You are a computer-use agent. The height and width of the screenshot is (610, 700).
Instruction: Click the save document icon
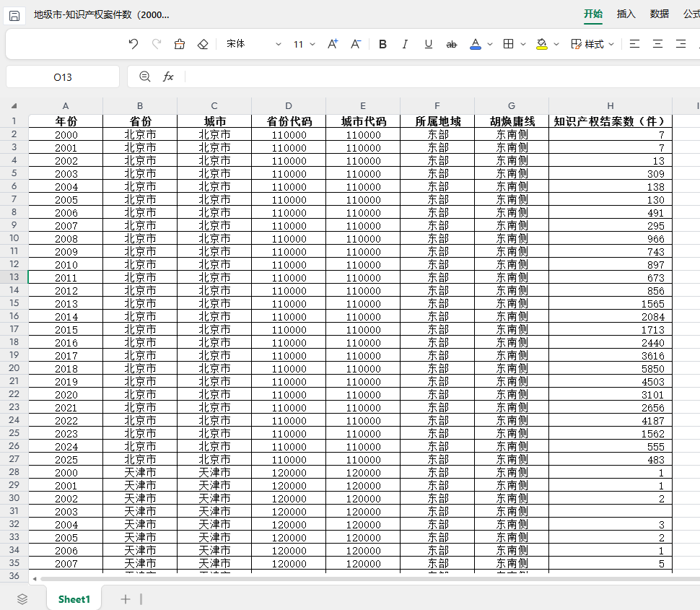click(14, 16)
